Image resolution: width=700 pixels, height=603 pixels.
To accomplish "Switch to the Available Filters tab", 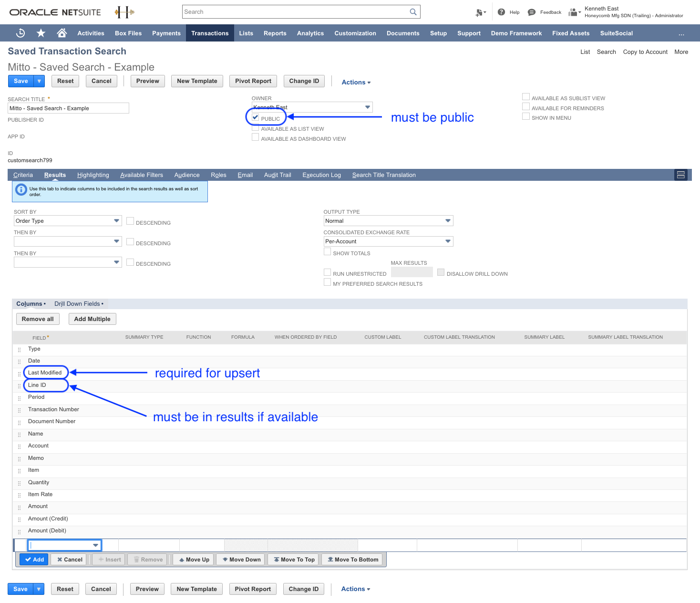I will coord(142,175).
